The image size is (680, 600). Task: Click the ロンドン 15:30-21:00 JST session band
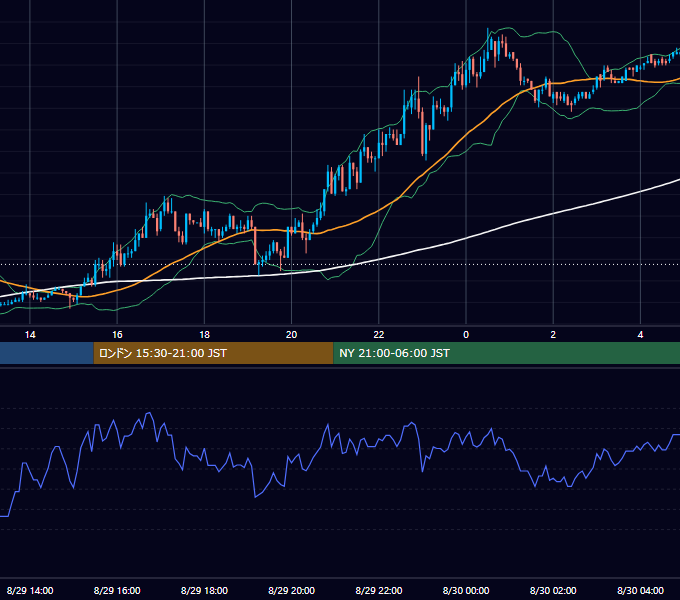pos(213,353)
